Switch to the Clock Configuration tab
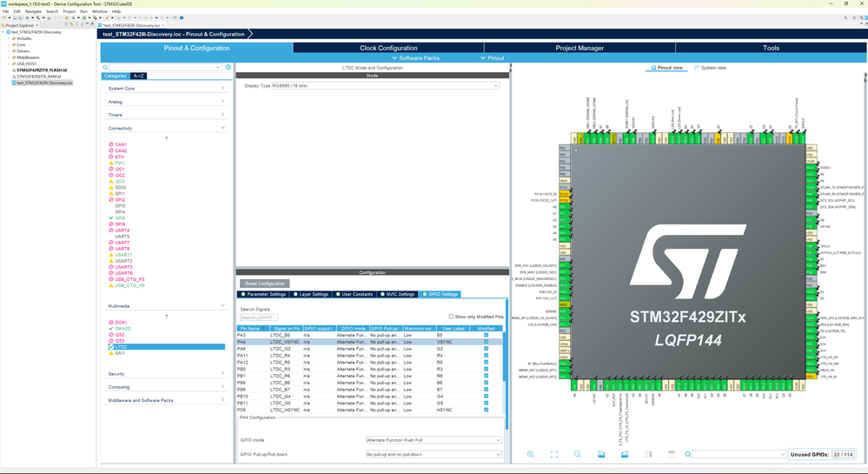The height and width of the screenshot is (474, 868). [x=388, y=48]
